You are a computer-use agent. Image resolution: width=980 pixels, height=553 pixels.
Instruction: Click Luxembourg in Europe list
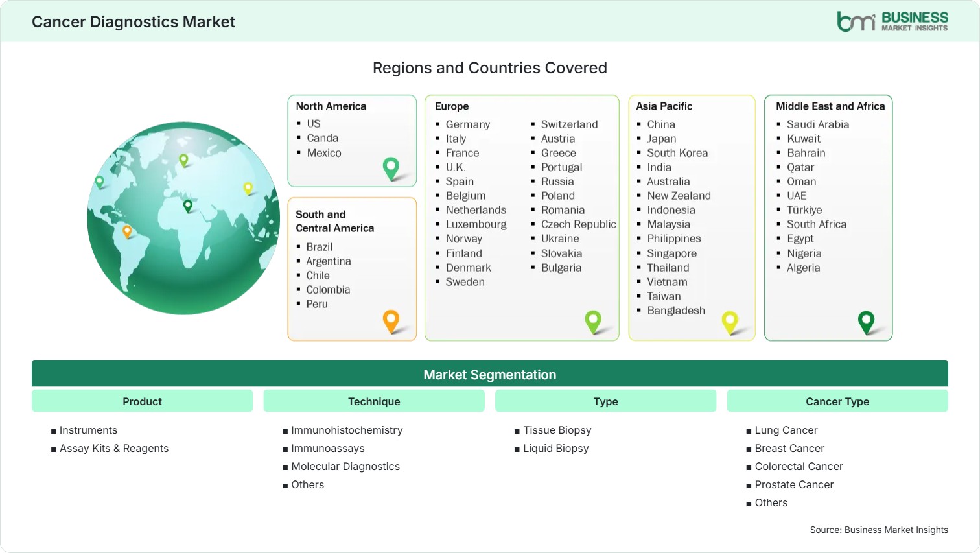(476, 224)
